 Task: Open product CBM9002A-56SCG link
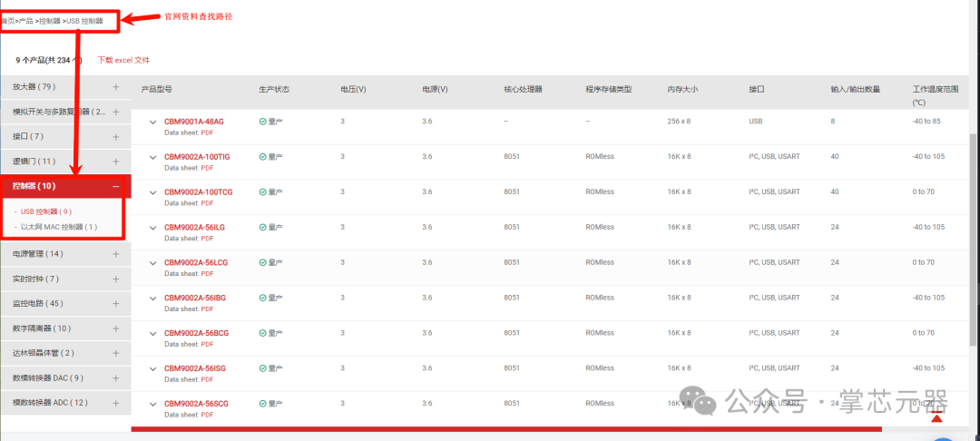pyautogui.click(x=196, y=404)
